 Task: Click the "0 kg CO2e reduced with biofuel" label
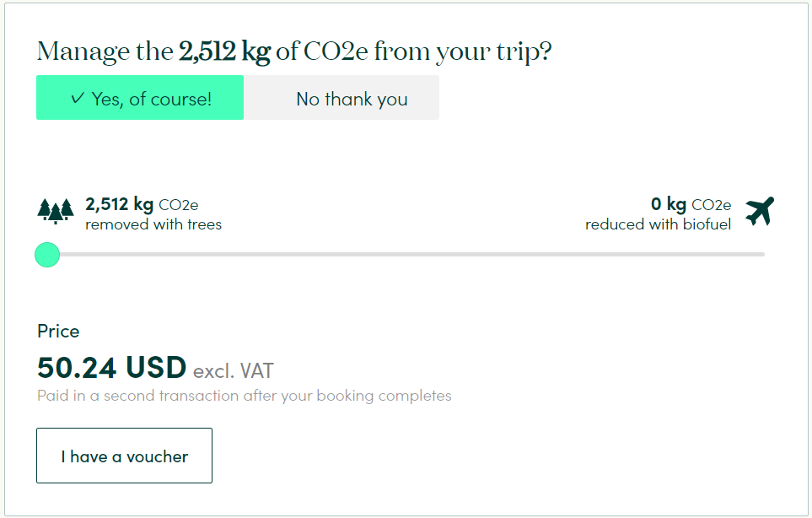coord(659,214)
